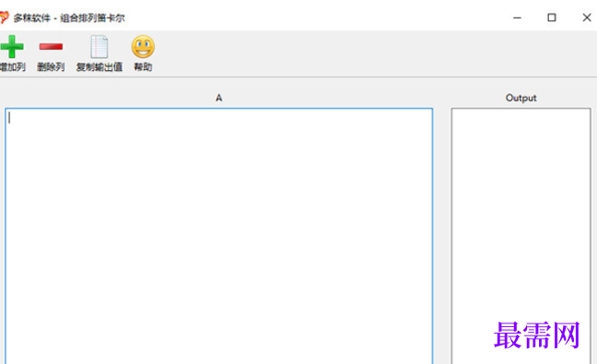Maximize the application window
The height and width of the screenshot is (364, 597).
point(552,18)
